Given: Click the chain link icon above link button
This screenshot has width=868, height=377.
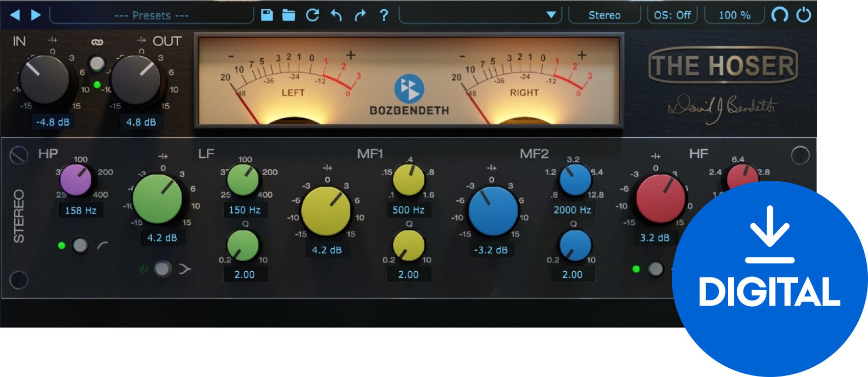Looking at the screenshot, I should click(x=97, y=42).
